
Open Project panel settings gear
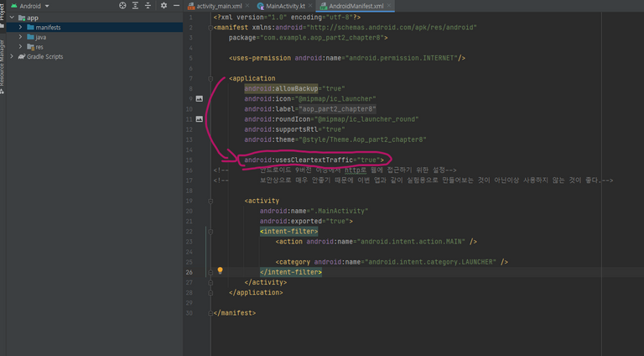(164, 5)
